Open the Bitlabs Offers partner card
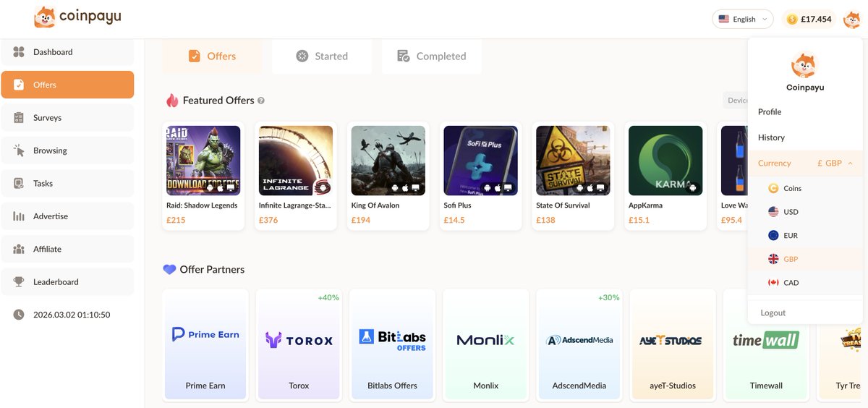 tap(392, 344)
